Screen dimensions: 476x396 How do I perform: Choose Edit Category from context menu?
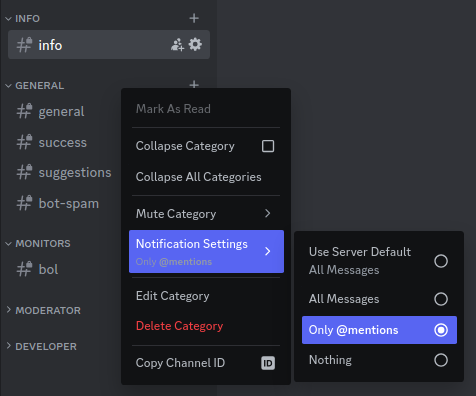206,296
